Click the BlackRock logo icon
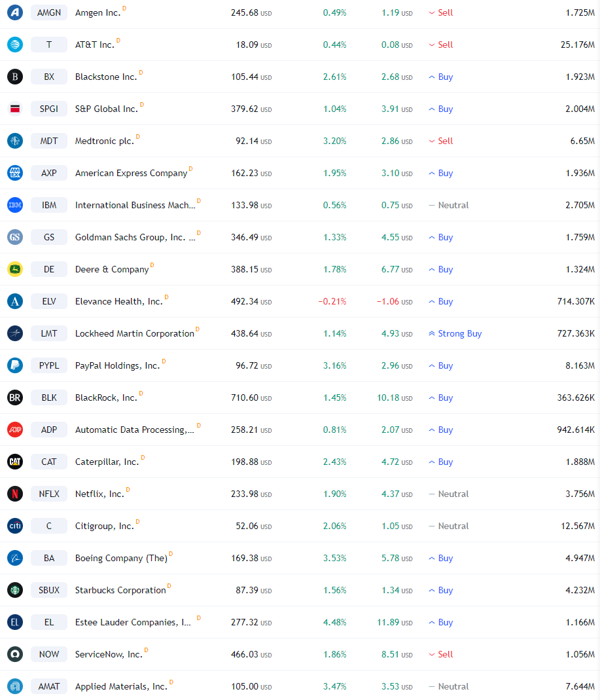 point(14,397)
